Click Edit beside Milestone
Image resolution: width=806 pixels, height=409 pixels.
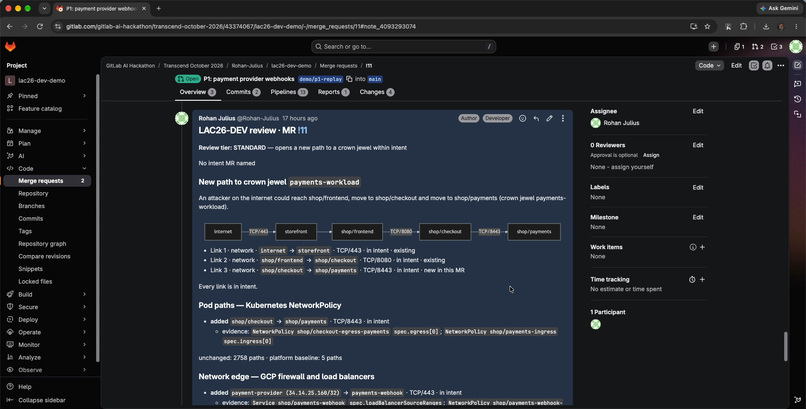pos(698,217)
